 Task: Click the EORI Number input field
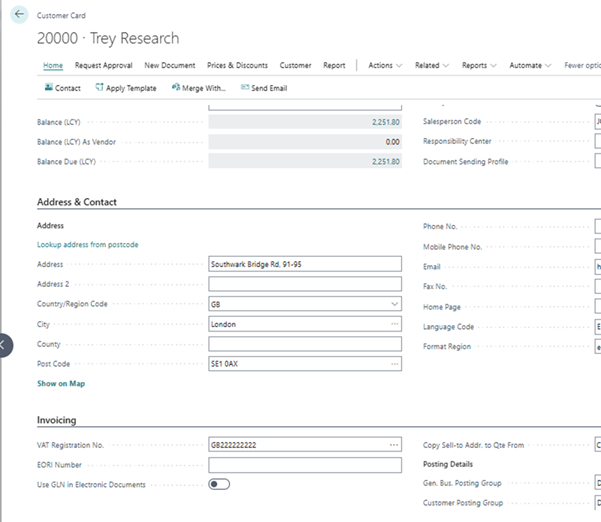coord(304,464)
